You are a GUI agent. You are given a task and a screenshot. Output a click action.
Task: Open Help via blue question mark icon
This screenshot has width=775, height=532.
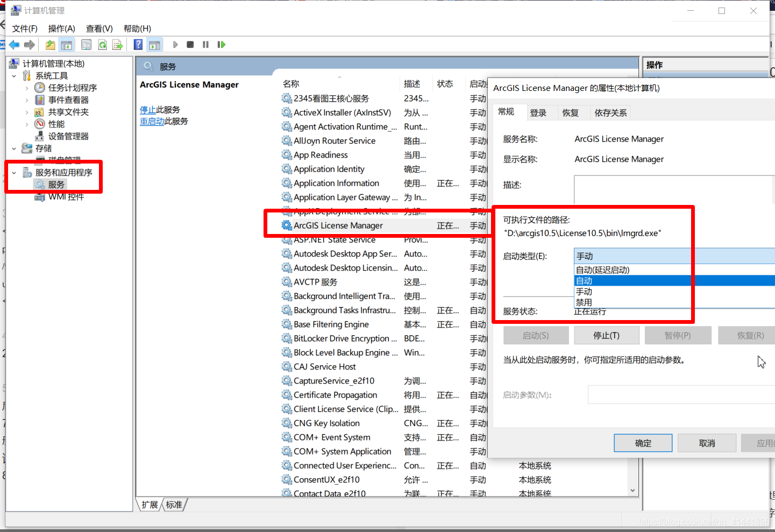pyautogui.click(x=138, y=45)
